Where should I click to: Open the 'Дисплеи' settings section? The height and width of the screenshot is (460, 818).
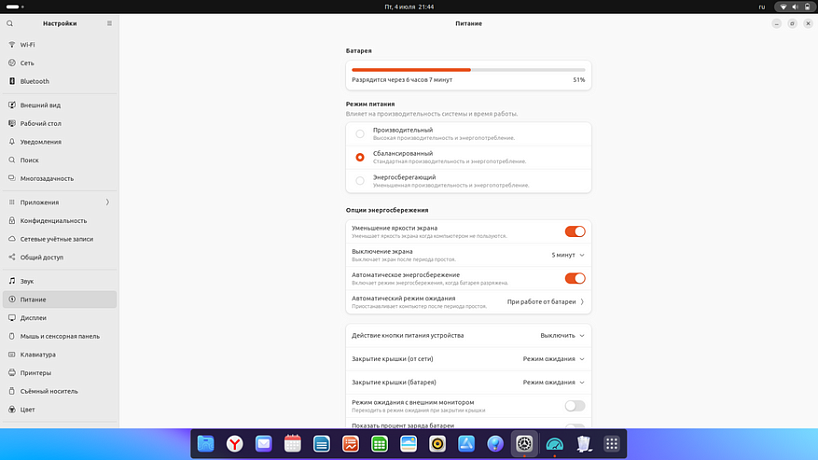pyautogui.click(x=34, y=318)
